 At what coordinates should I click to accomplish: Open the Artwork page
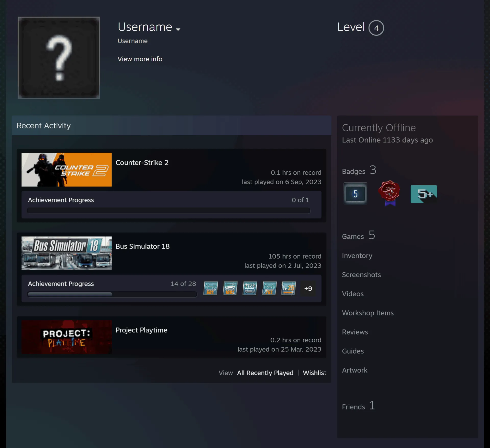pos(354,370)
